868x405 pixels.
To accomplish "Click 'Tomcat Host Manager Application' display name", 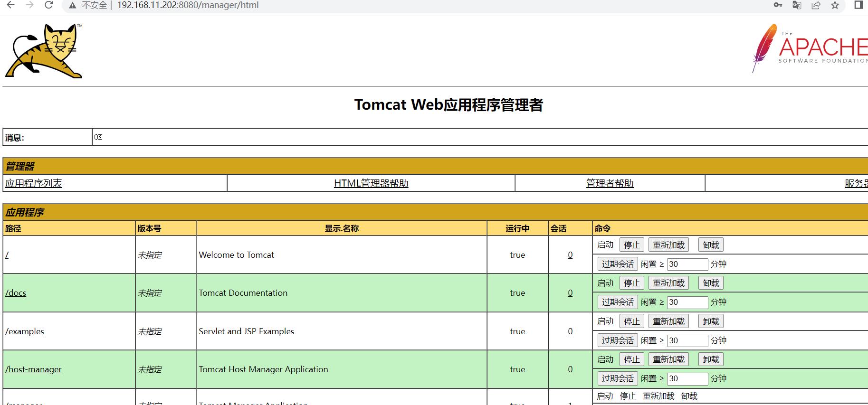I will pos(264,369).
